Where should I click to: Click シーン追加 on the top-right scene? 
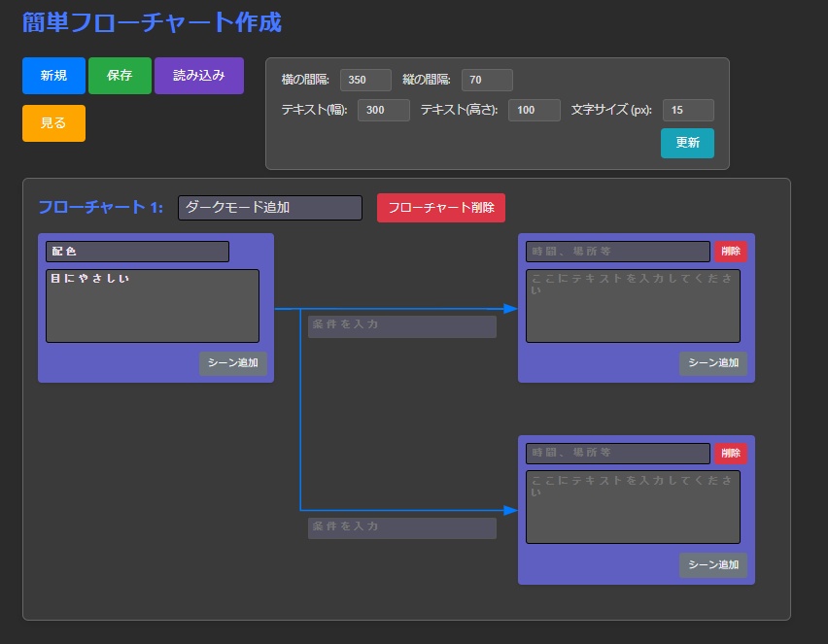coord(713,363)
